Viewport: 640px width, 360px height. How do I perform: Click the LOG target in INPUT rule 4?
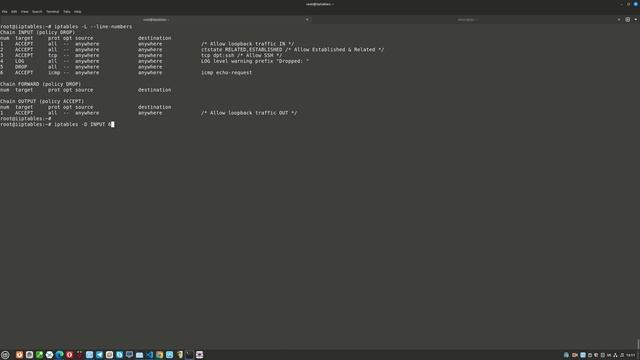click(19, 61)
